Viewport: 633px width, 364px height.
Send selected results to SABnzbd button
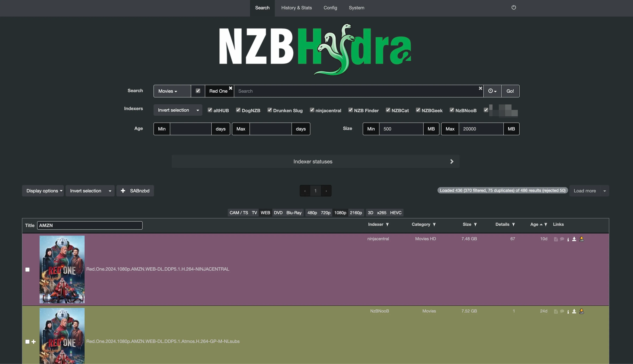(135, 191)
